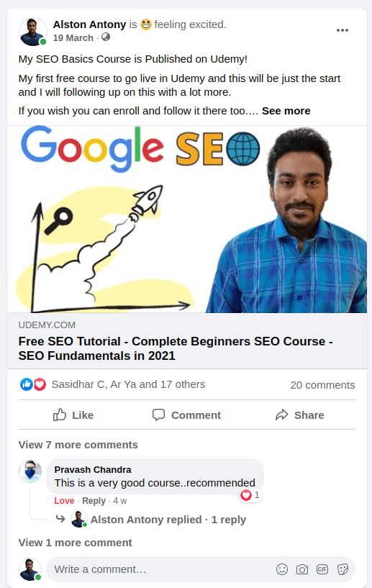Expand Alston Antony's 1 reply thread

[x=168, y=520]
